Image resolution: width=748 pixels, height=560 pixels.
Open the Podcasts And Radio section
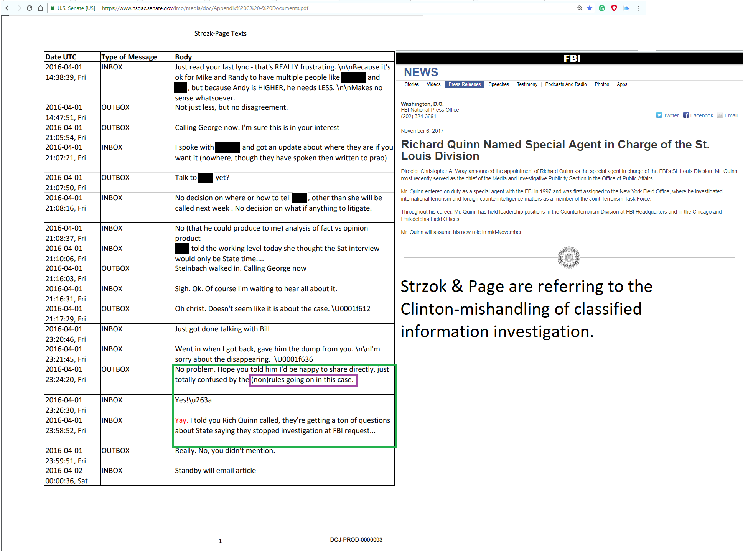[566, 84]
